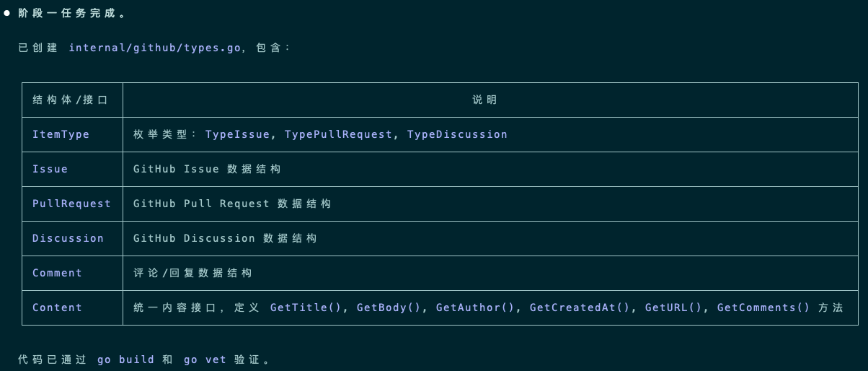Click the Comment struct name cell

click(x=57, y=273)
